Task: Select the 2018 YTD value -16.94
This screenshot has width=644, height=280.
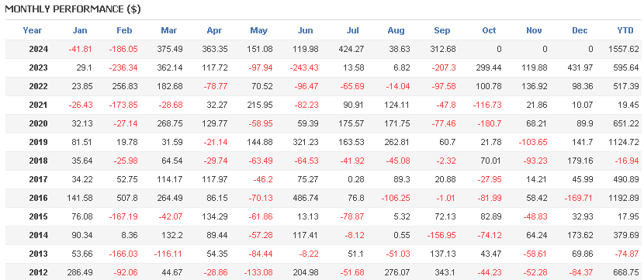Action: coord(627,161)
